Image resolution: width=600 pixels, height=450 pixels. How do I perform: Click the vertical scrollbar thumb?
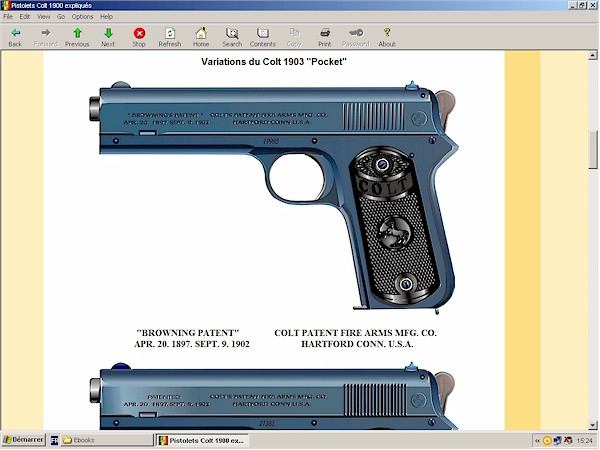point(593,150)
